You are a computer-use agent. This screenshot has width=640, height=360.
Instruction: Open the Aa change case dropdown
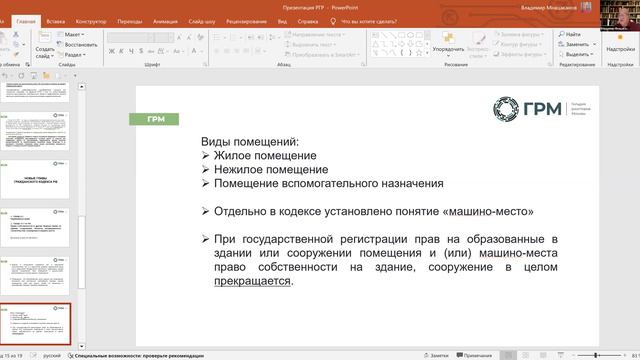(x=178, y=51)
